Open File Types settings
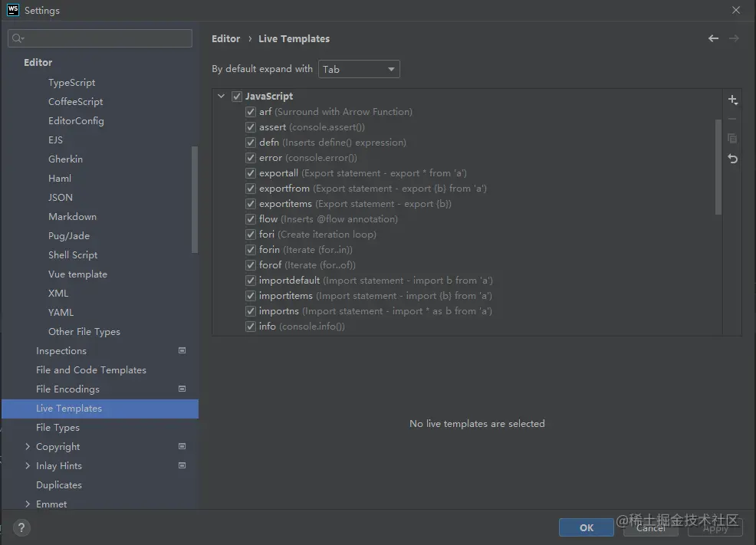Viewport: 756px width, 545px height. click(58, 428)
